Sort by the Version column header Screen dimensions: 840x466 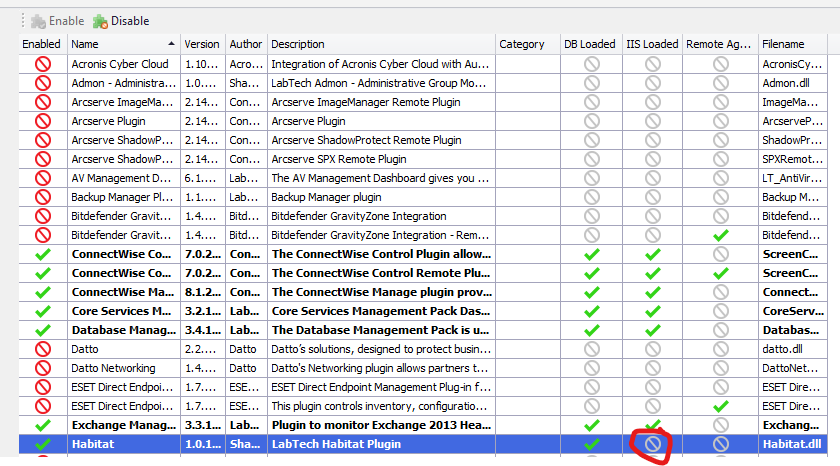pos(201,44)
